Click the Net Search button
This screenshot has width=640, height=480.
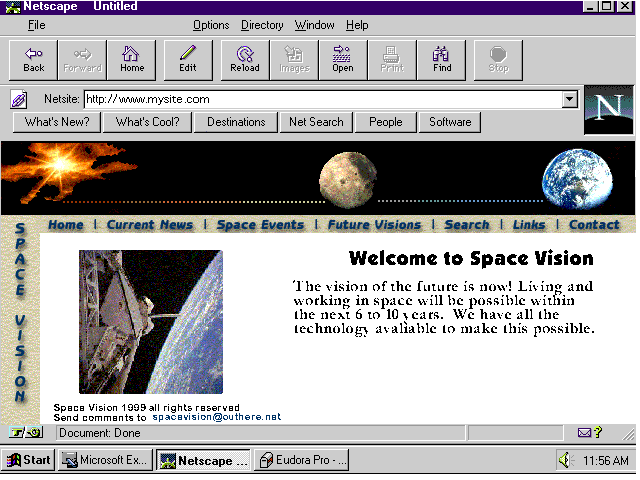pos(316,122)
